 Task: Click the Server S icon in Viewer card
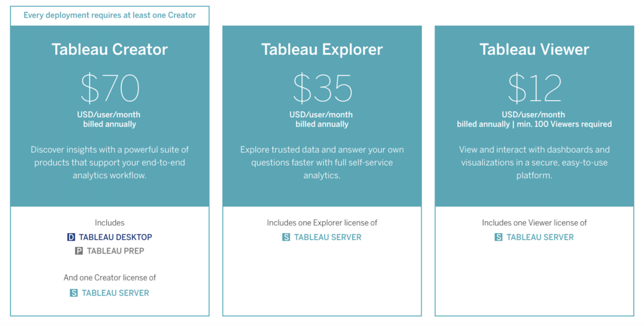498,237
